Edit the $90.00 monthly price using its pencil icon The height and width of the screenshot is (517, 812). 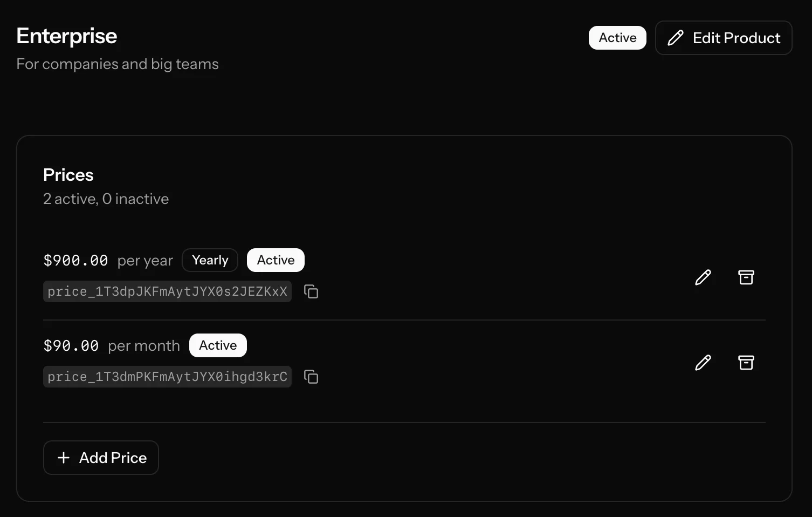pyautogui.click(x=703, y=363)
